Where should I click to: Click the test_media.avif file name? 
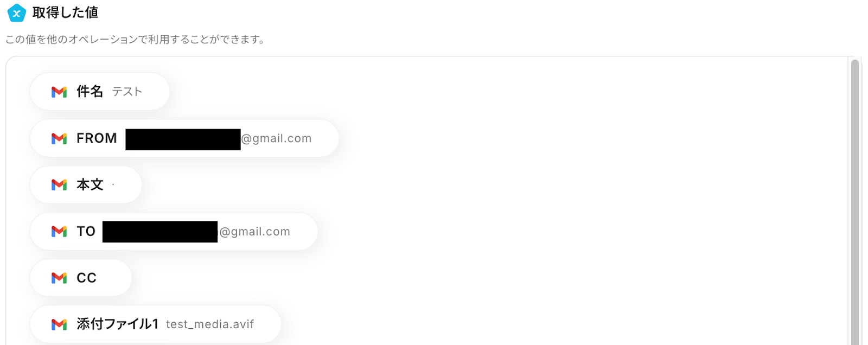click(210, 324)
